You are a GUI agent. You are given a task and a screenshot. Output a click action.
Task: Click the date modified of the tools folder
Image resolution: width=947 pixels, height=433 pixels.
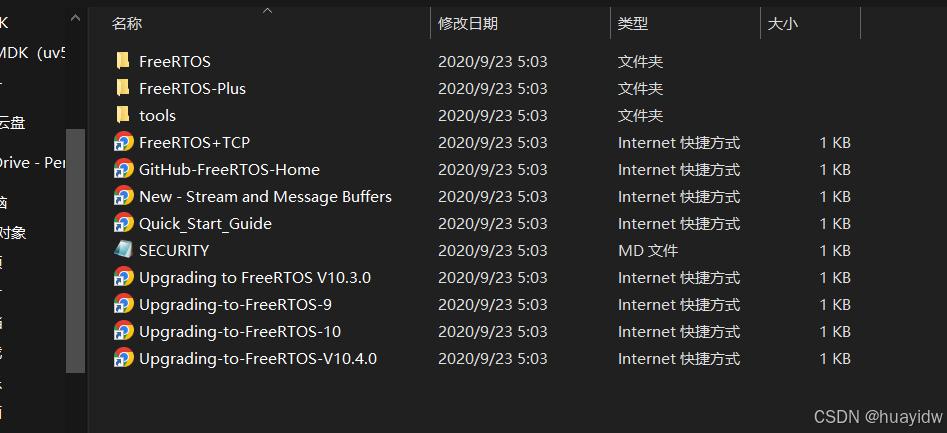[x=492, y=115]
